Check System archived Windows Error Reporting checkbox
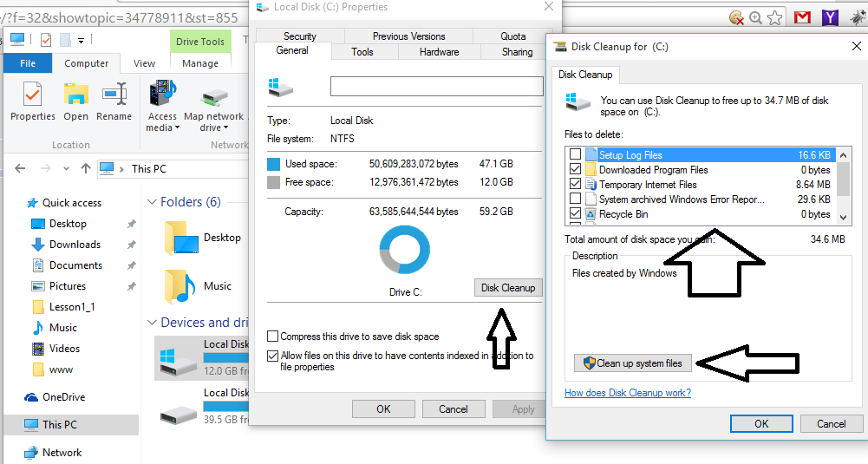The width and height of the screenshot is (868, 464). [x=575, y=199]
